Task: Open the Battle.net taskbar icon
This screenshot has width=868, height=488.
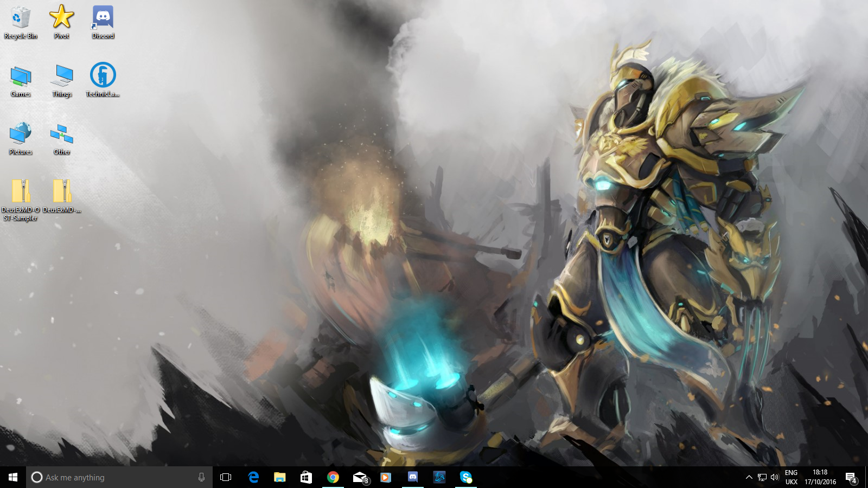Action: point(439,477)
